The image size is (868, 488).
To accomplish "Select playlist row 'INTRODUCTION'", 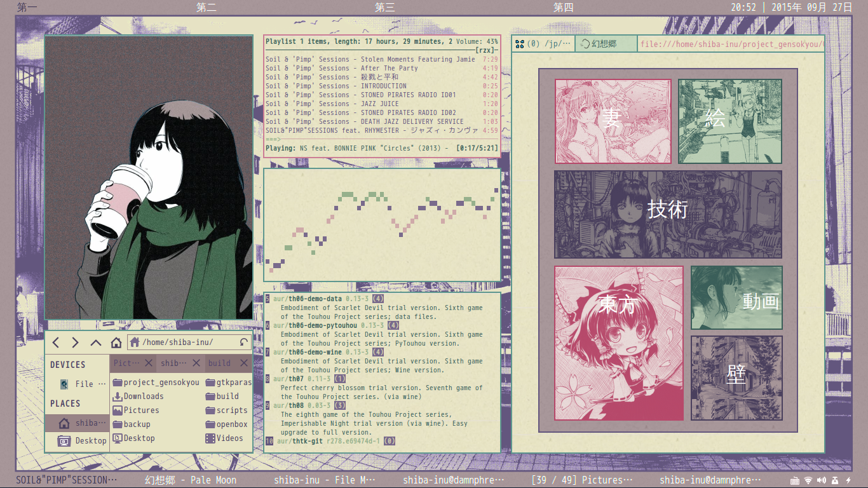I will [x=381, y=86].
